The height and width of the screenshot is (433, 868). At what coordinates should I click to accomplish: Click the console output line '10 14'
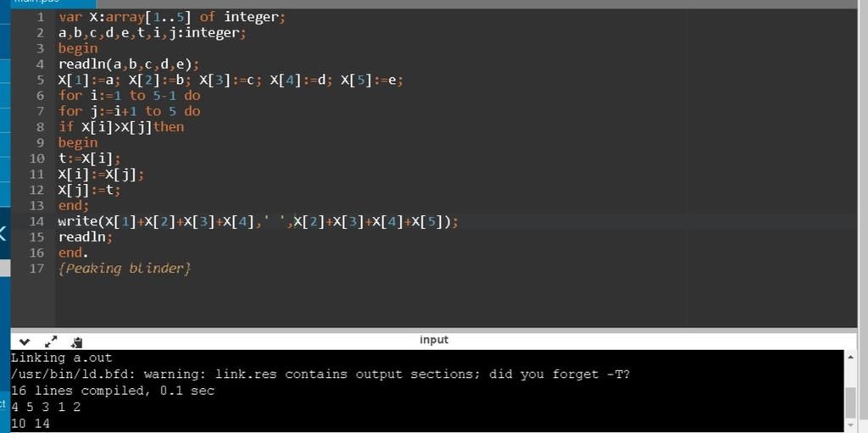pos(31,423)
